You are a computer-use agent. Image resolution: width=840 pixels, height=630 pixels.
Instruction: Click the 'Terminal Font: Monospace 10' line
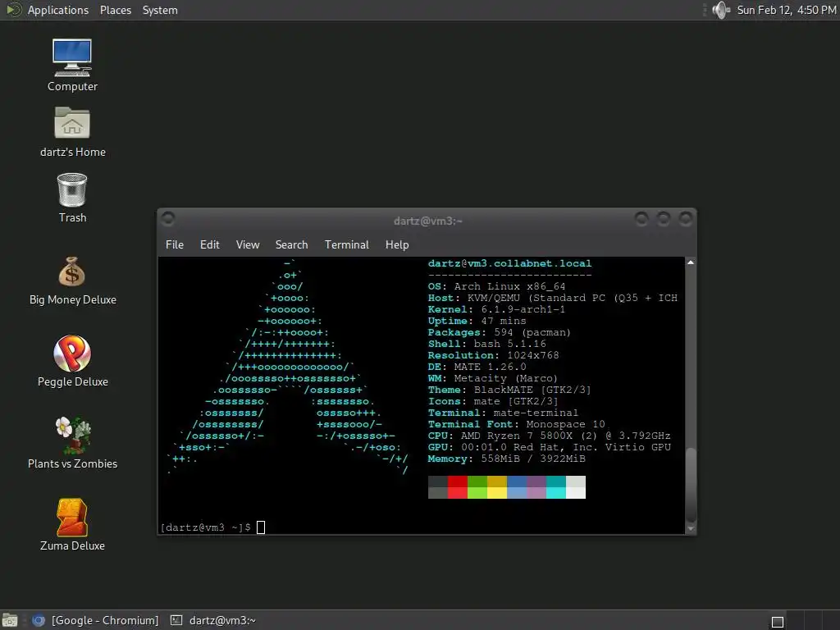tap(517, 424)
